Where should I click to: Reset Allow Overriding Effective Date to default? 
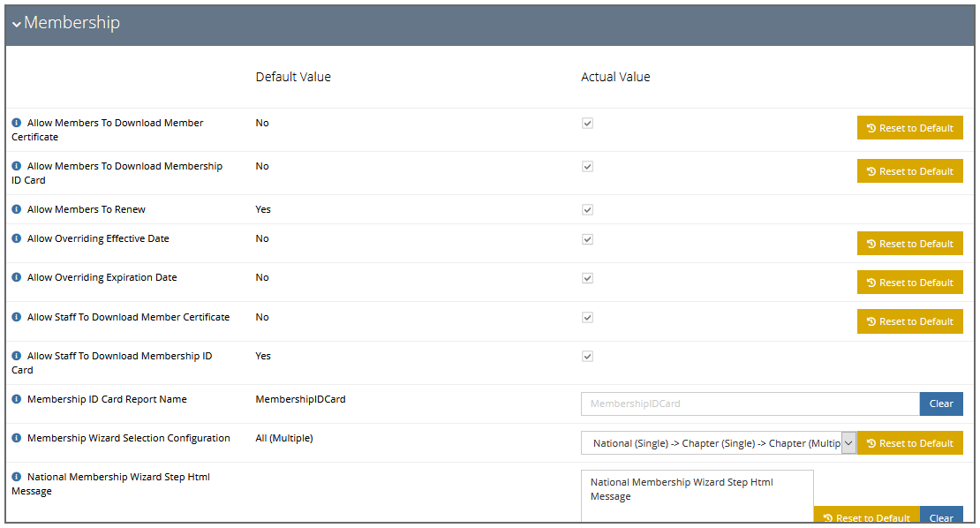(x=910, y=244)
